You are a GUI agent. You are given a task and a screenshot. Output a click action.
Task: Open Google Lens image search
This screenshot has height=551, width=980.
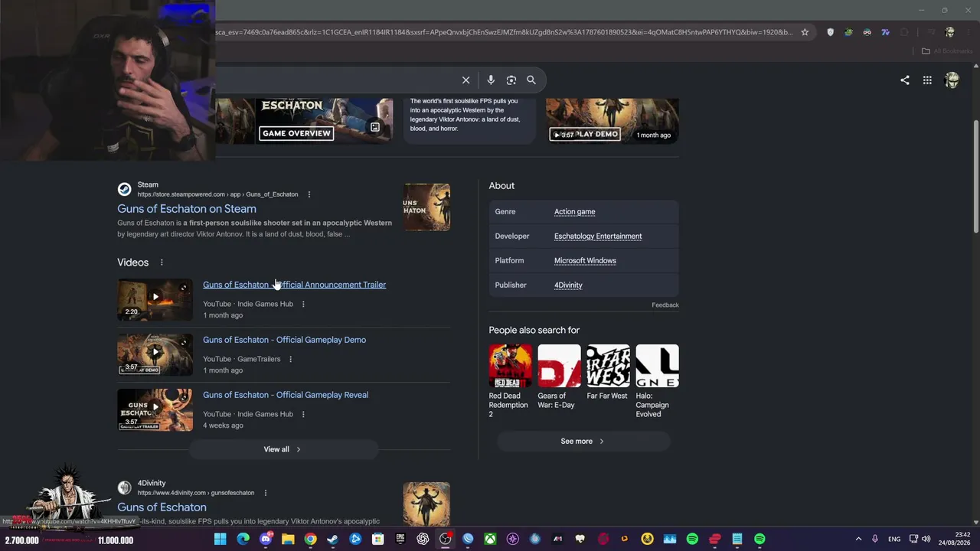[x=511, y=80]
